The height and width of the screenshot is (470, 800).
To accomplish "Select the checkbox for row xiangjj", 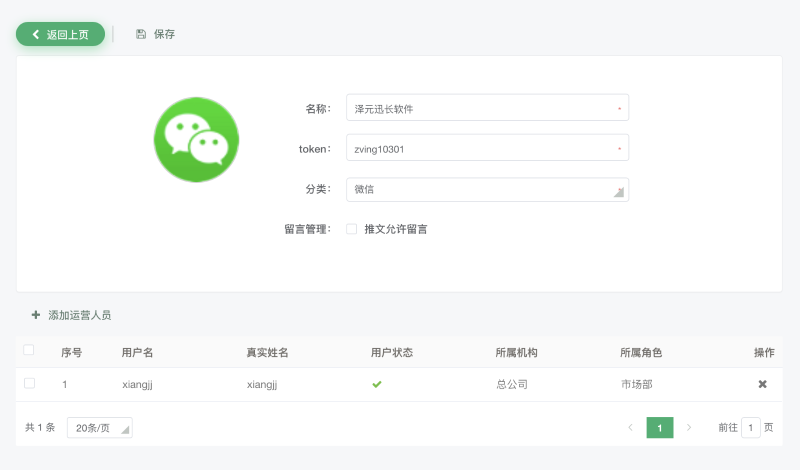I will (30, 383).
